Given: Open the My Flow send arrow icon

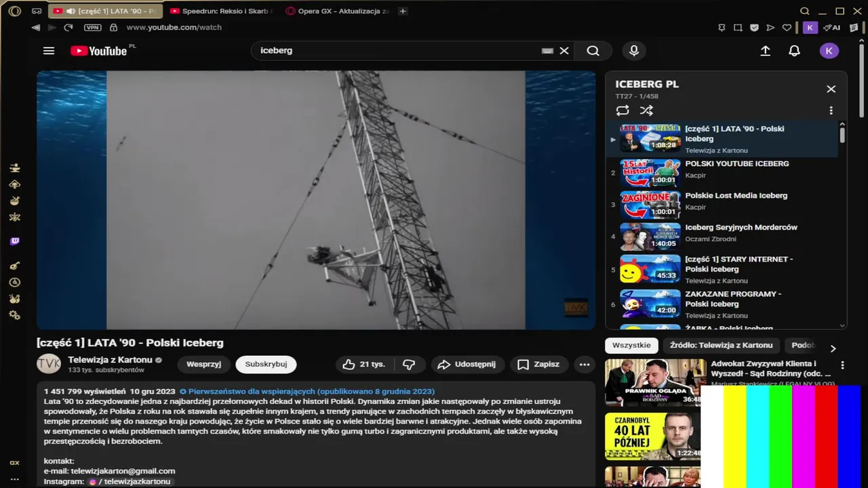Looking at the screenshot, I should (x=770, y=28).
